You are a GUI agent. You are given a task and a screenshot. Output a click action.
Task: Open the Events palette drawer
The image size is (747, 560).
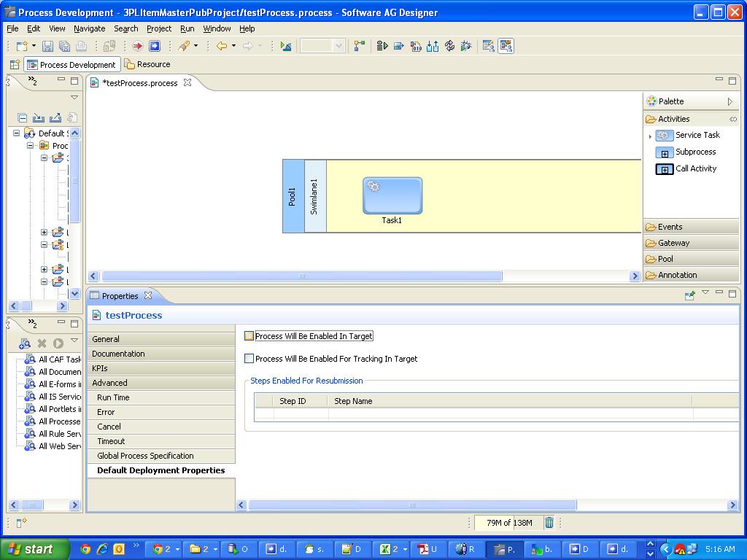pos(692,227)
